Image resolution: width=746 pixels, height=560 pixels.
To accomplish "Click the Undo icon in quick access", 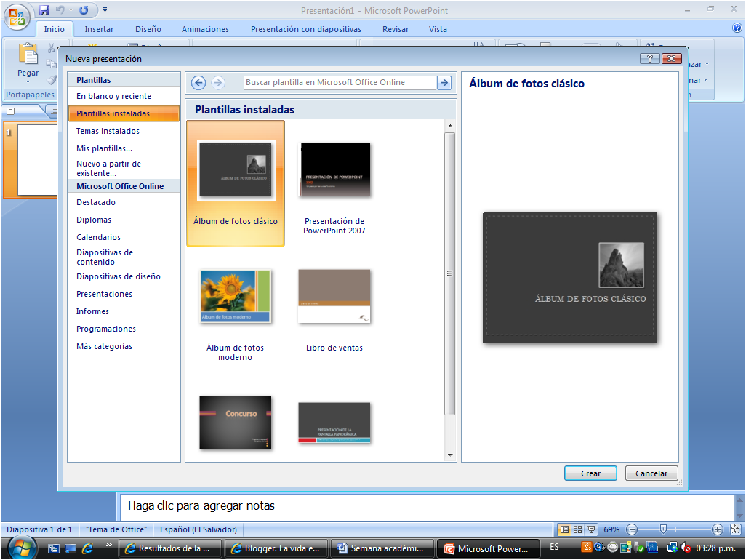I will [x=60, y=10].
